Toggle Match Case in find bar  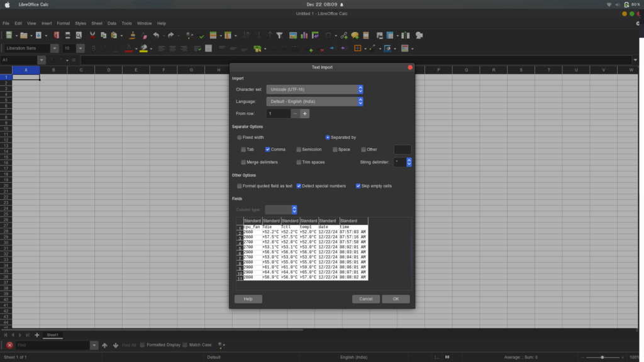[185, 345]
